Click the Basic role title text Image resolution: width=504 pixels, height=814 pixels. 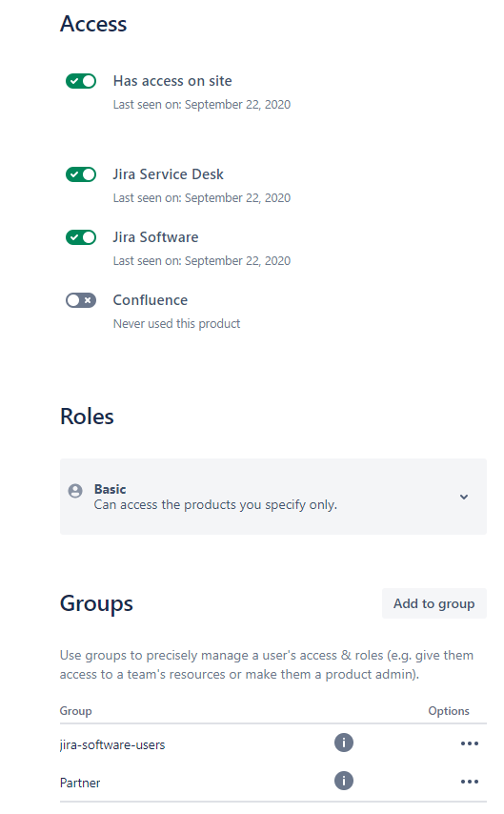[x=110, y=489]
